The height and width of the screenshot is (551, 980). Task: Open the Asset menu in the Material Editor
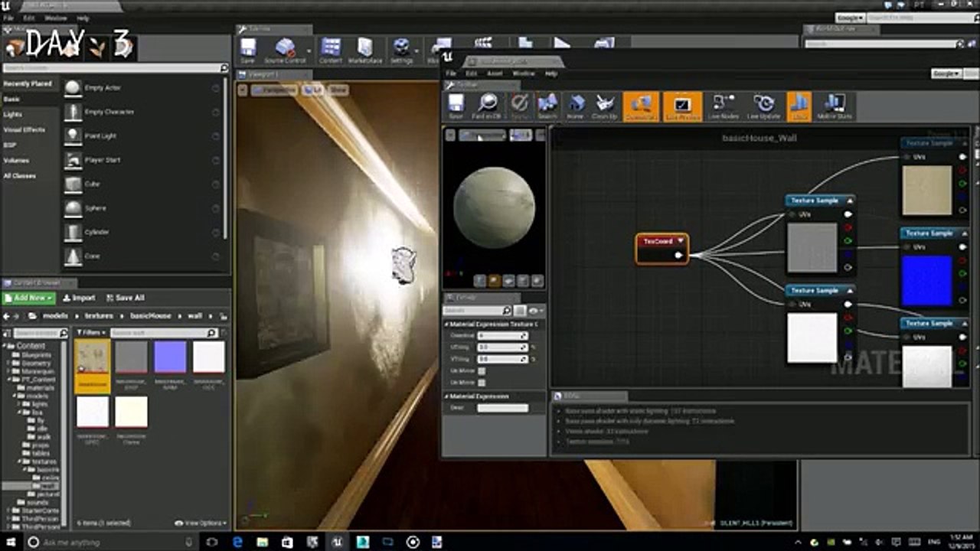coord(495,73)
